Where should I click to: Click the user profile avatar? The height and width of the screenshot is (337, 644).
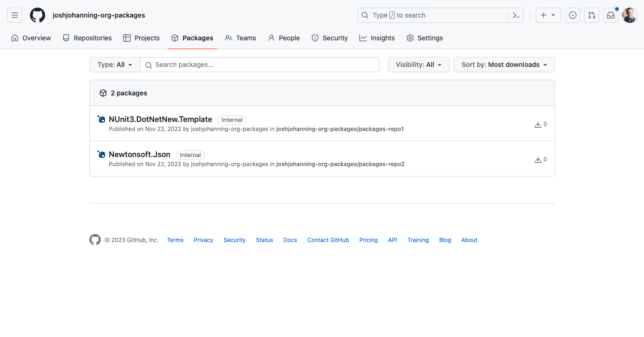coord(630,15)
